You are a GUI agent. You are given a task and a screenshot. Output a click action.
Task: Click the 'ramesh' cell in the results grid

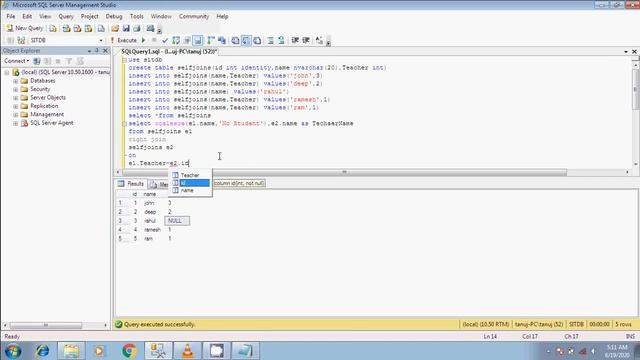coord(152,230)
